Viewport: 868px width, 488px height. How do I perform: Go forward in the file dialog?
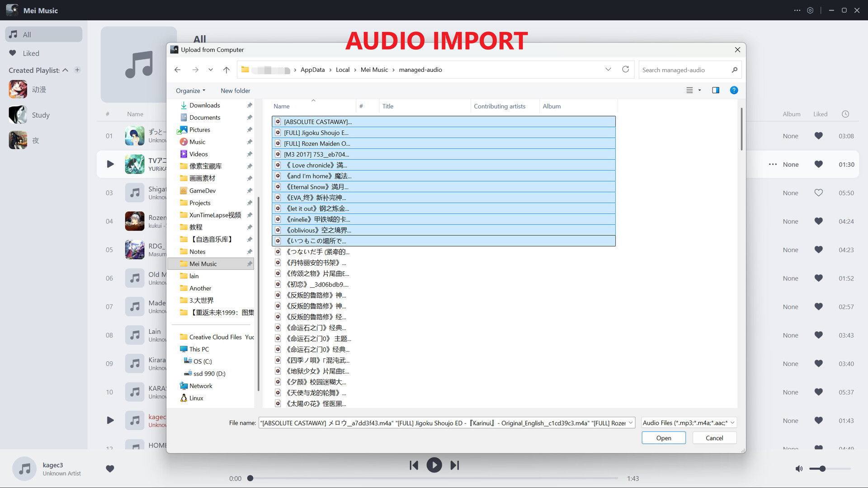[x=195, y=70]
